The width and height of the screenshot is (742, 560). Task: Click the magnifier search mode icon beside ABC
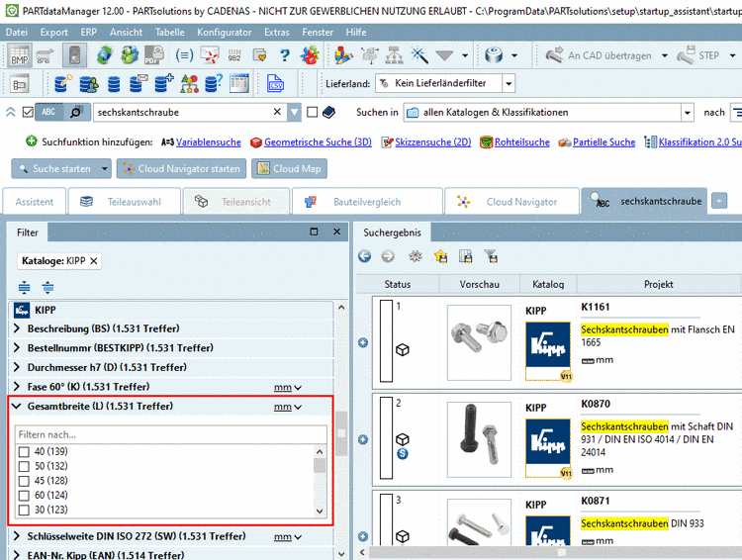(76, 112)
